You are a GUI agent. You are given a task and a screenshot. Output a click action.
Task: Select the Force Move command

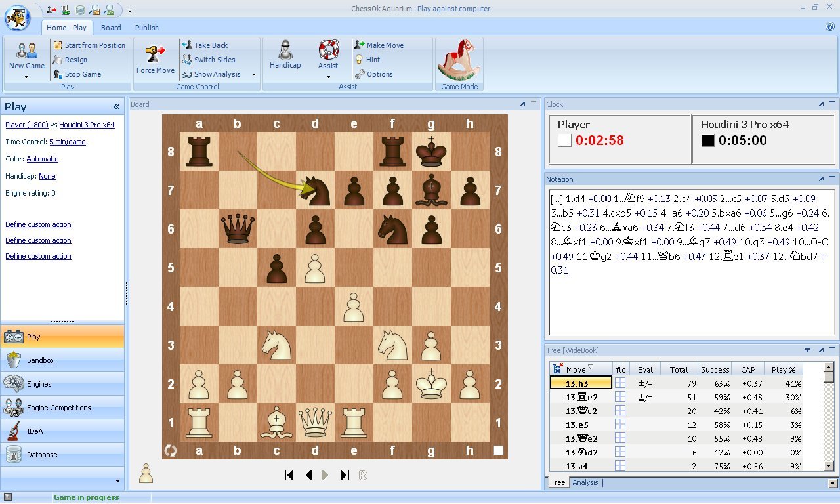pos(155,59)
